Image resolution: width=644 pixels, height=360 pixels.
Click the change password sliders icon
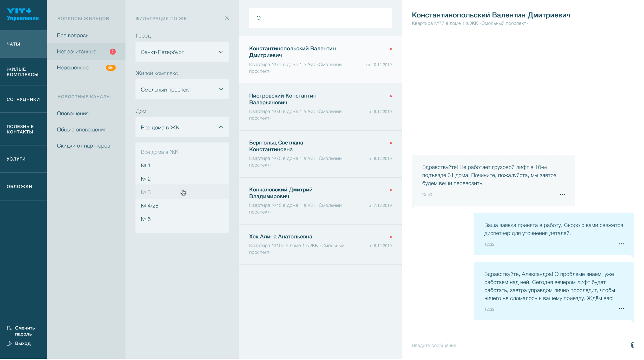point(9,328)
